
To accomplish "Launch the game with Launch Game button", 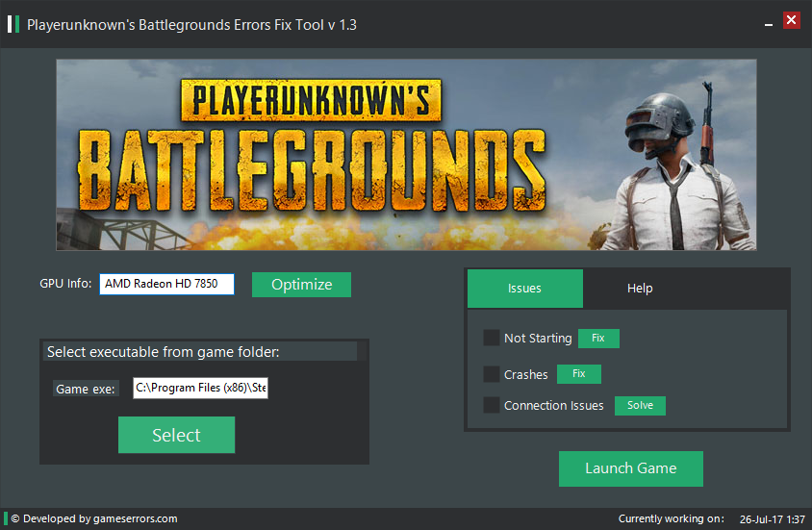I will [x=631, y=468].
